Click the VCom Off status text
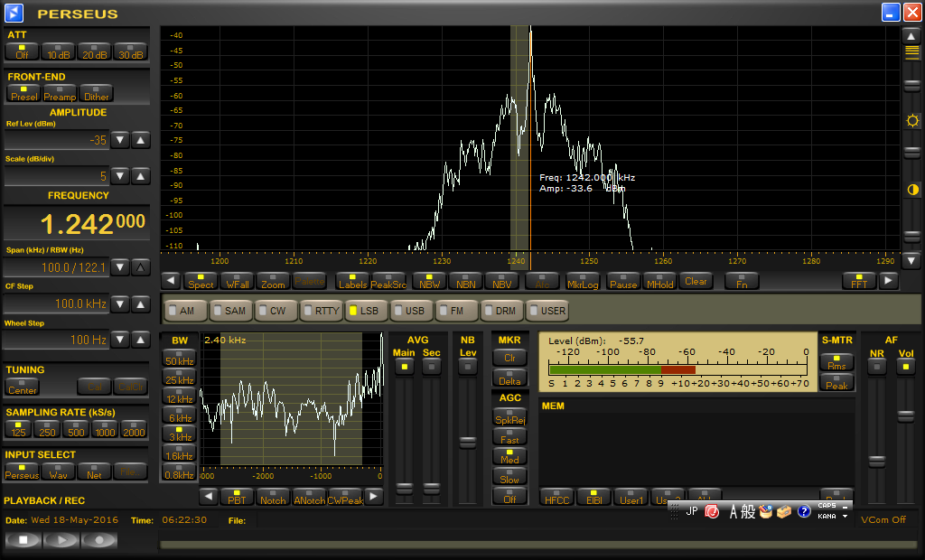 coord(883,519)
